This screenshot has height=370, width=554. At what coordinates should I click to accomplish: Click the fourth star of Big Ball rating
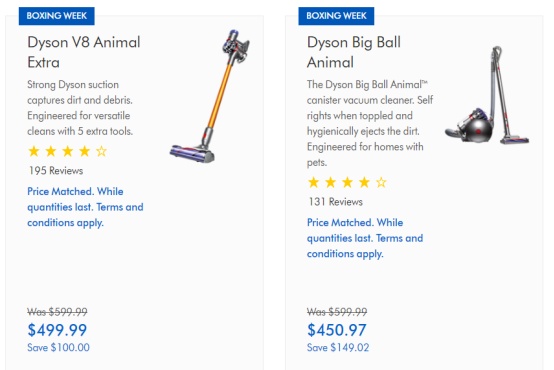pos(364,182)
